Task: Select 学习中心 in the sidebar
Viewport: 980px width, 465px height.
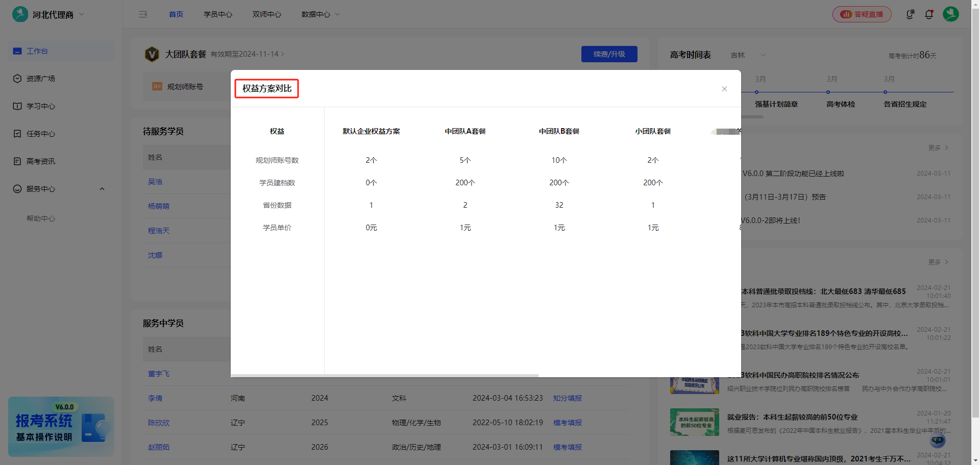Action: [x=61, y=106]
